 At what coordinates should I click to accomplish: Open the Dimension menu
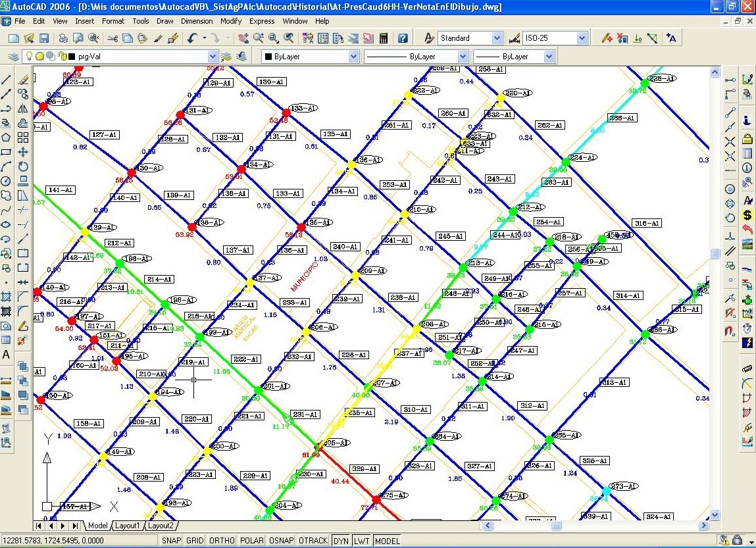coord(197,21)
